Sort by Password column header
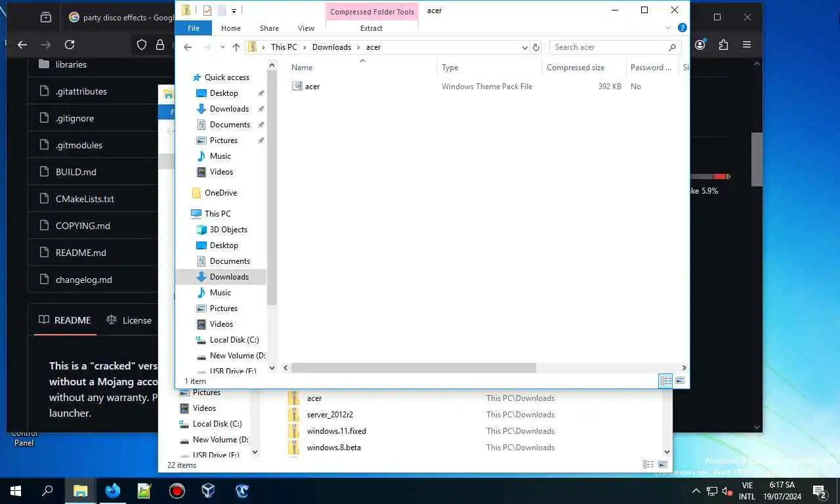This screenshot has height=504, width=840. (x=651, y=68)
